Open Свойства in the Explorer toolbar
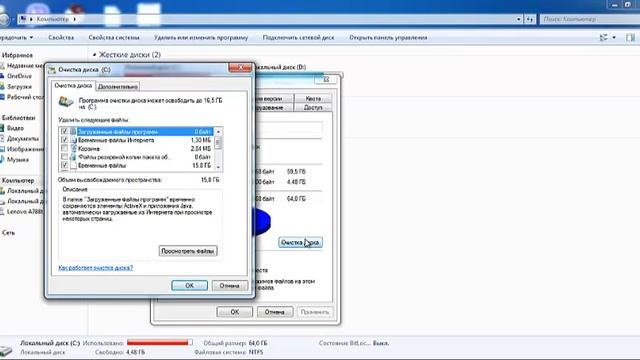This screenshot has width=640, height=360. 61,38
